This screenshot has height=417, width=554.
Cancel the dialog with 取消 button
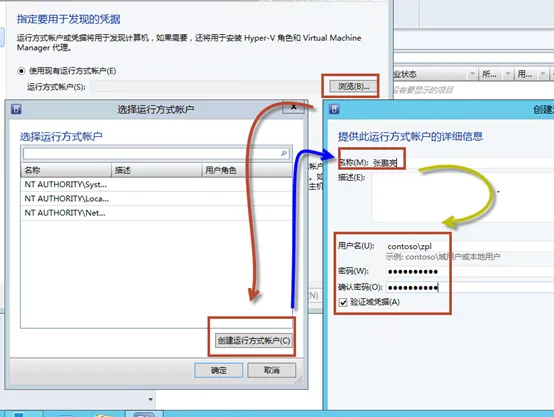[x=271, y=370]
